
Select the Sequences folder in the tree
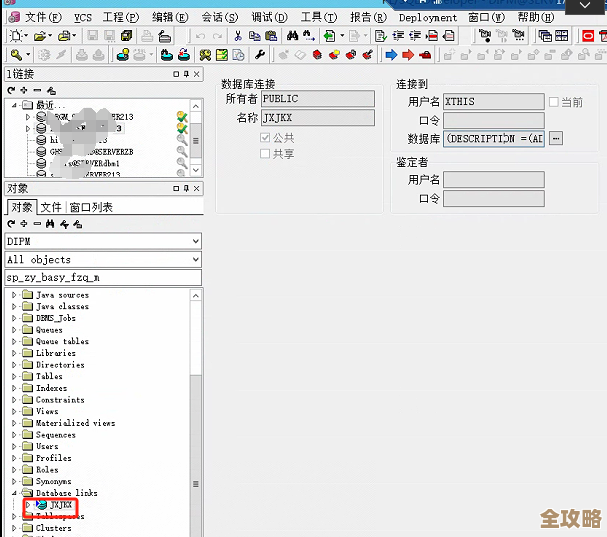(55, 435)
